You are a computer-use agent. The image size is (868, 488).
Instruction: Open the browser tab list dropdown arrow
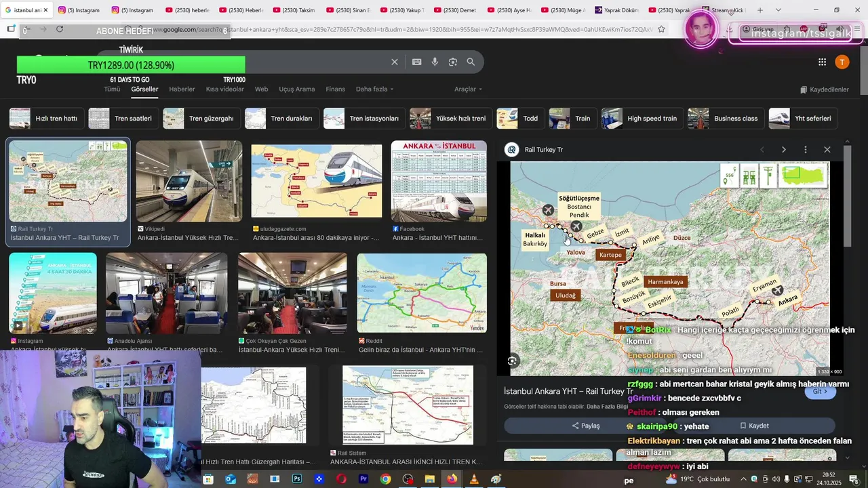778,10
